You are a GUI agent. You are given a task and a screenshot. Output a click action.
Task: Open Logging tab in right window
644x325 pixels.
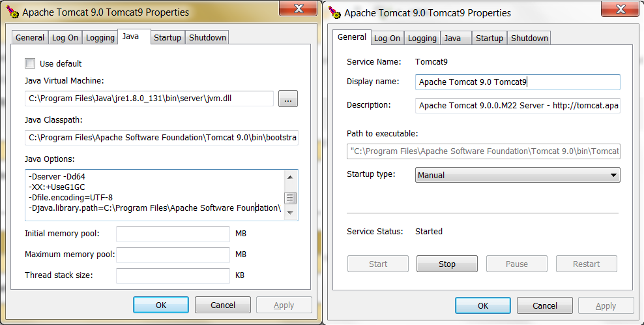coord(422,39)
